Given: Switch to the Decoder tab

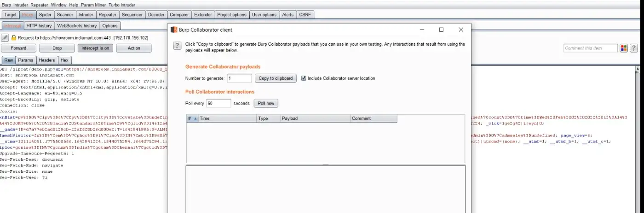Looking at the screenshot, I should 156,15.
